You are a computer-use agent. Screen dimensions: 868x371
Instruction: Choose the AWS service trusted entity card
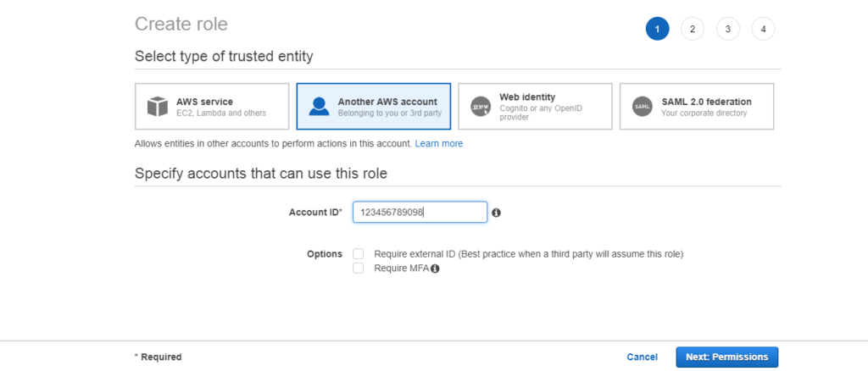point(212,106)
